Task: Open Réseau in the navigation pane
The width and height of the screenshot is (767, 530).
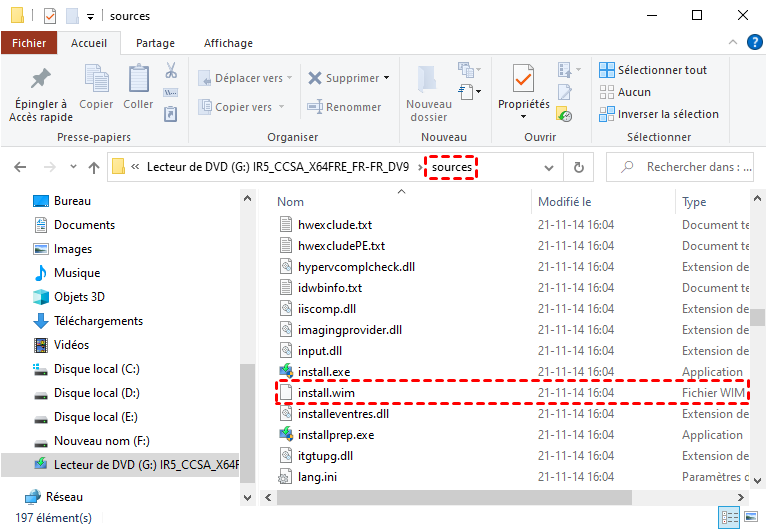Action: click(64, 497)
